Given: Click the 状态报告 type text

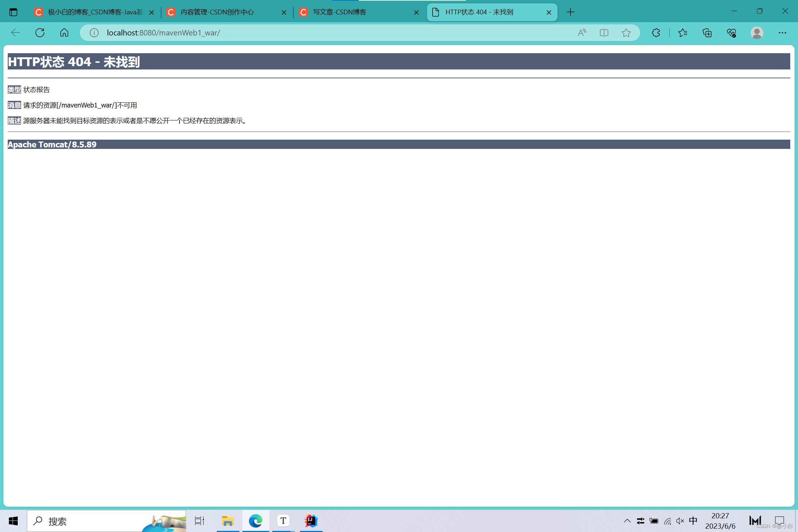Looking at the screenshot, I should click(x=37, y=90).
